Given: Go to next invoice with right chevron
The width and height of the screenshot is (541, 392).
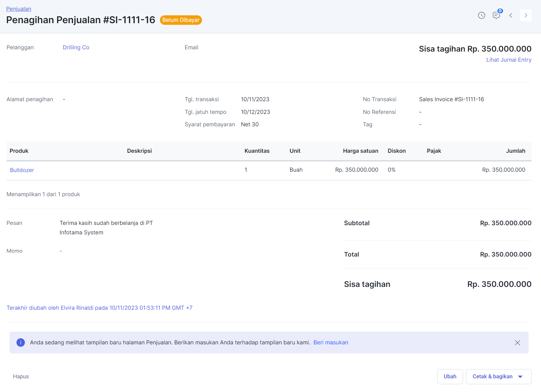Looking at the screenshot, I should [525, 15].
